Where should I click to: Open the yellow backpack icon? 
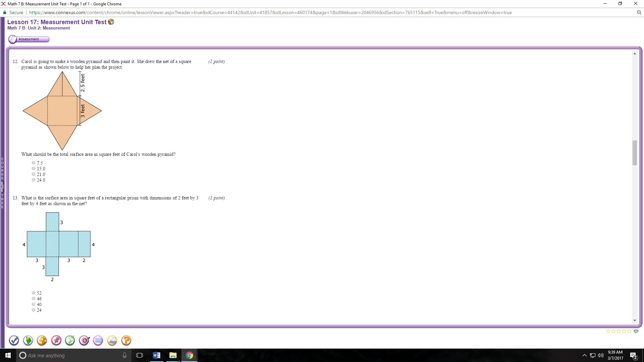point(42,341)
